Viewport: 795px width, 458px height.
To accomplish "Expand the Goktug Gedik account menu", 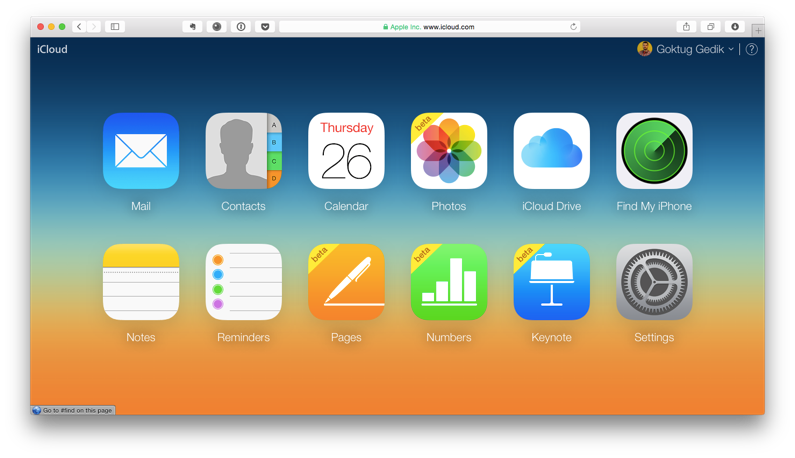I will (687, 49).
